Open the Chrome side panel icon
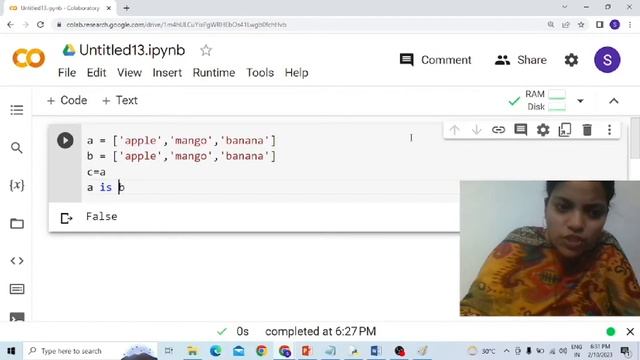The width and height of the screenshot is (640, 360). point(599,25)
